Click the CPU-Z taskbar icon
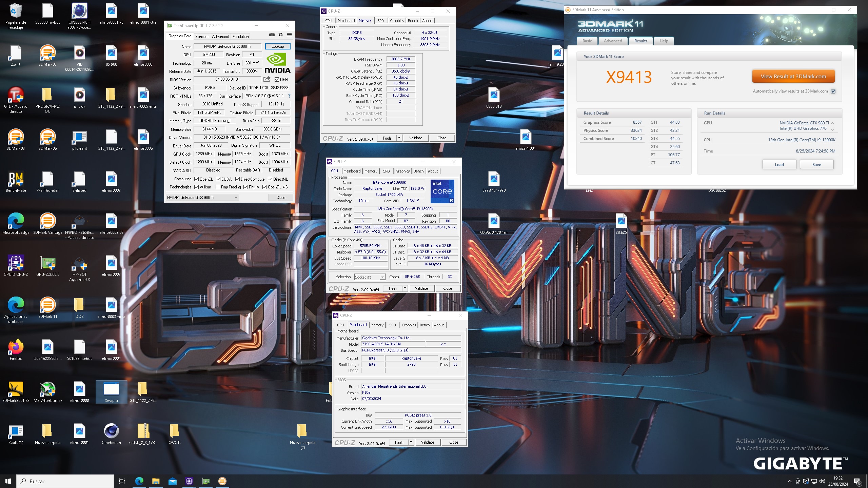The width and height of the screenshot is (868, 488). coord(189,481)
